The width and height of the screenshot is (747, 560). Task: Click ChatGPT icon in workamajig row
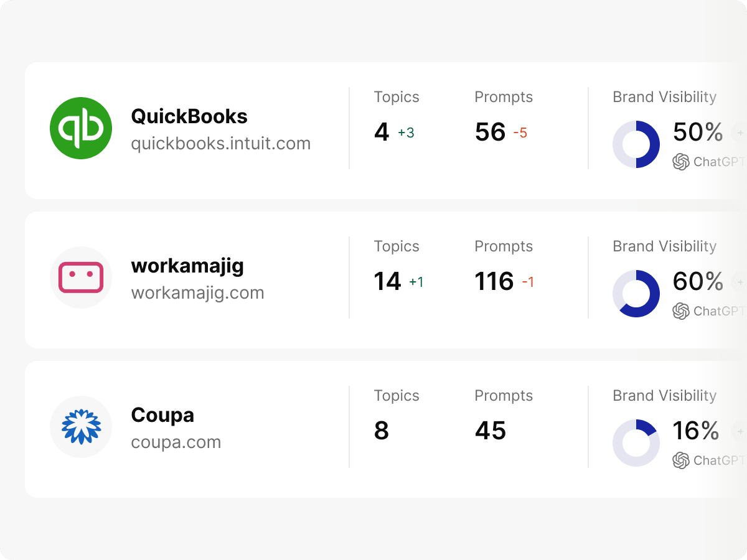point(681,311)
